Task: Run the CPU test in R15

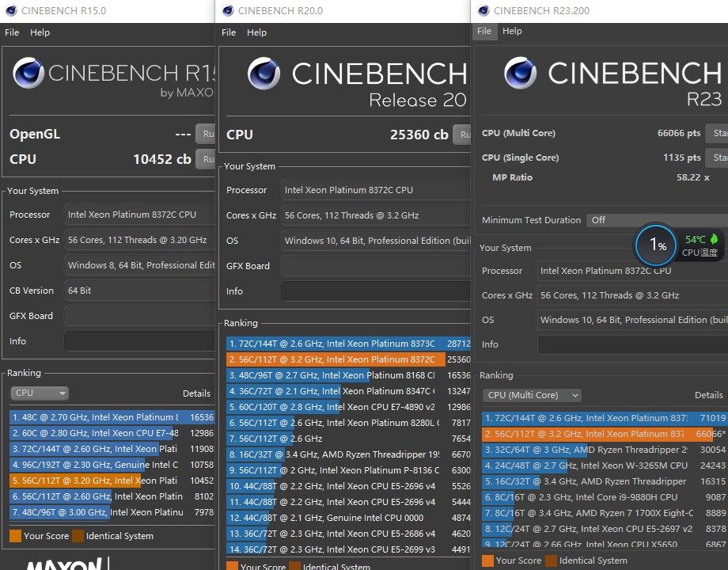Action: (x=205, y=159)
